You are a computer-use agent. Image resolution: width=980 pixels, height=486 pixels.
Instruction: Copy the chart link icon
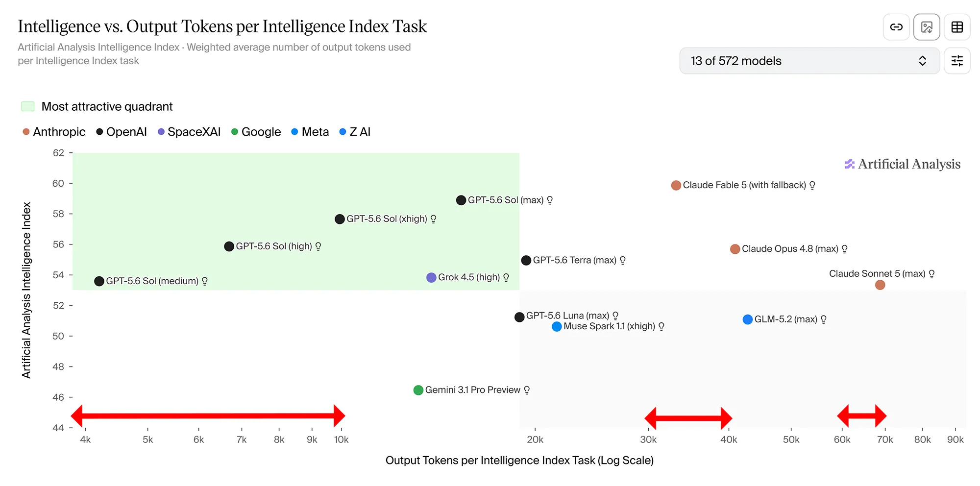(x=896, y=27)
